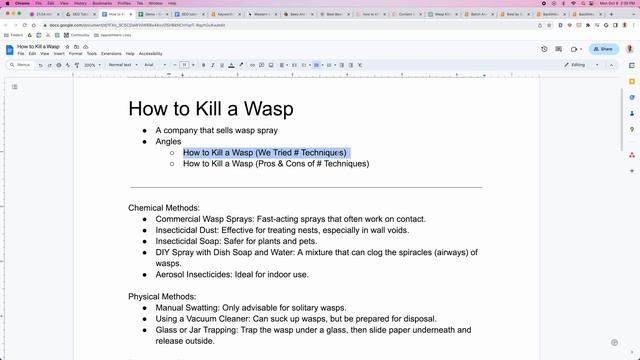Expand checklist options arrow
The image size is (640, 360).
click(x=310, y=65)
